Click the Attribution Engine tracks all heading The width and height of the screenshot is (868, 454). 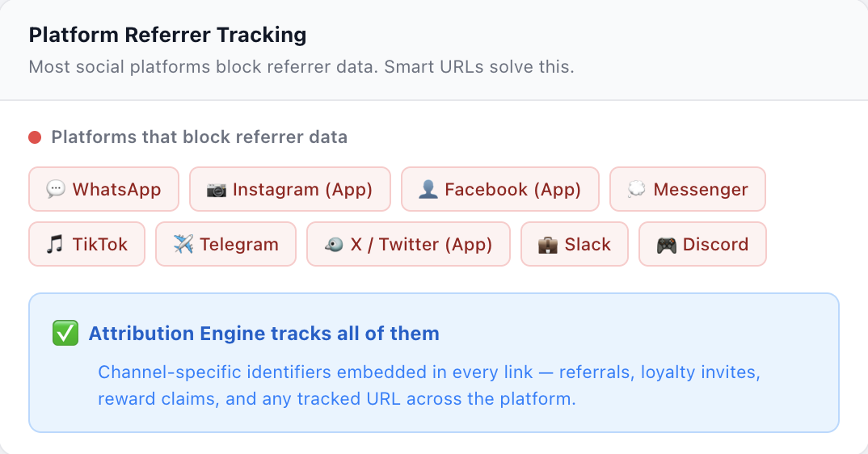[x=263, y=334]
